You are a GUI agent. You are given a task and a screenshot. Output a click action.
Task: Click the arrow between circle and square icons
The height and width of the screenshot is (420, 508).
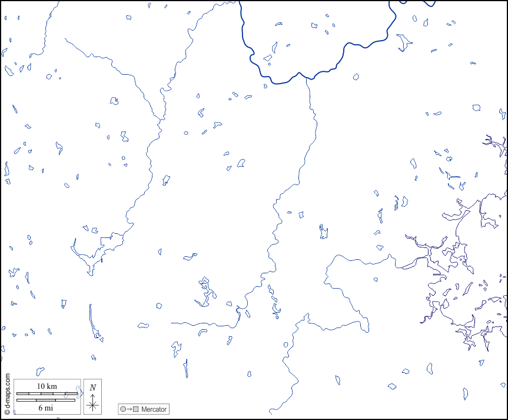click(x=130, y=409)
